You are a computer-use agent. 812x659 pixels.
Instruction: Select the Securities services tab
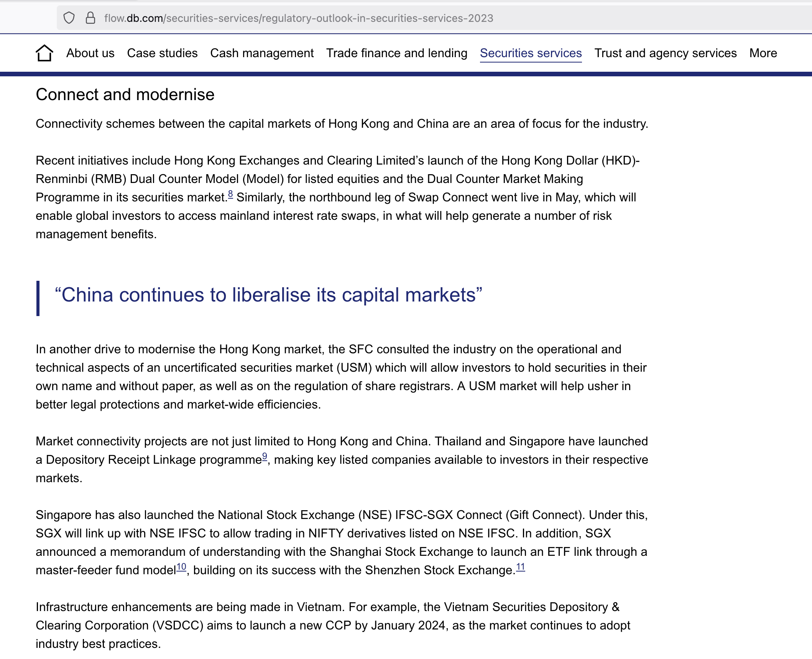tap(531, 53)
